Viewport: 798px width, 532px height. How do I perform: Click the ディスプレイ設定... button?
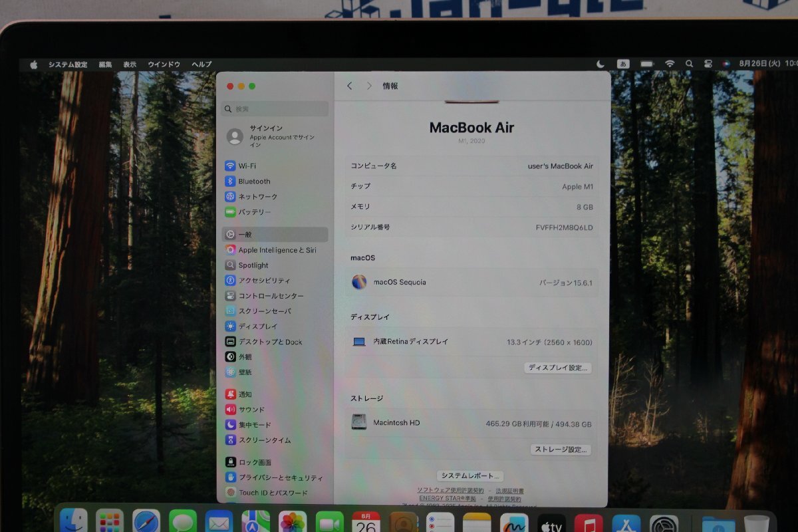tap(558, 368)
